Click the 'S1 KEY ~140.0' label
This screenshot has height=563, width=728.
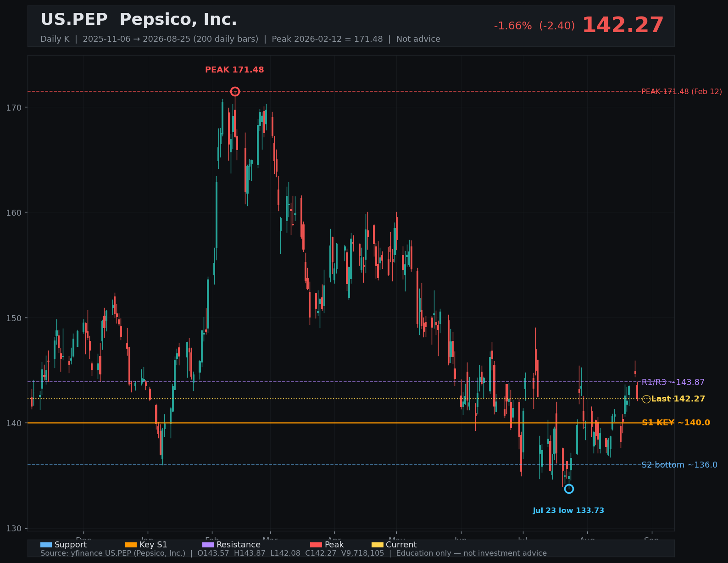(x=676, y=423)
